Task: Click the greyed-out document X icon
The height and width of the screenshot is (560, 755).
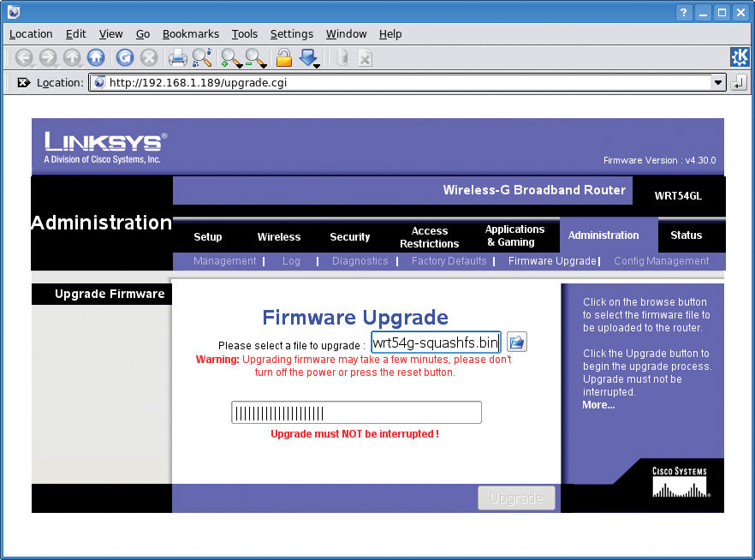Action: coord(365,57)
